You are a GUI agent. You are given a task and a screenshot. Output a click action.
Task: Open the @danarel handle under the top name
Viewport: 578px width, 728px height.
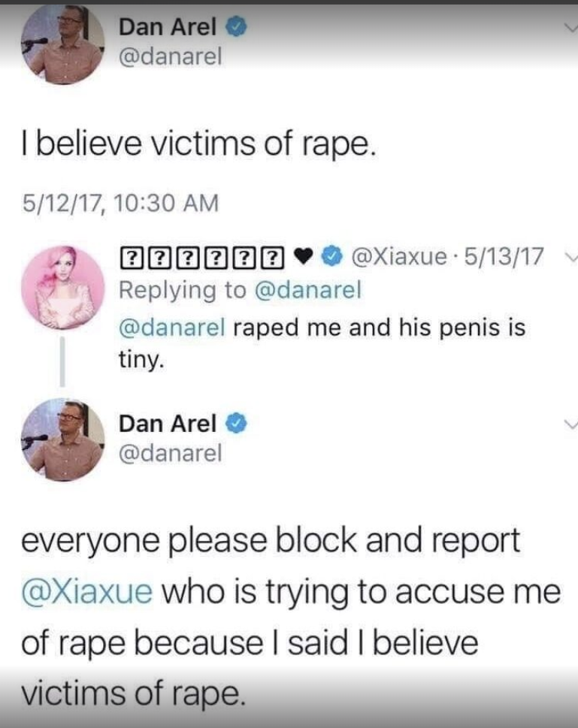tap(170, 56)
